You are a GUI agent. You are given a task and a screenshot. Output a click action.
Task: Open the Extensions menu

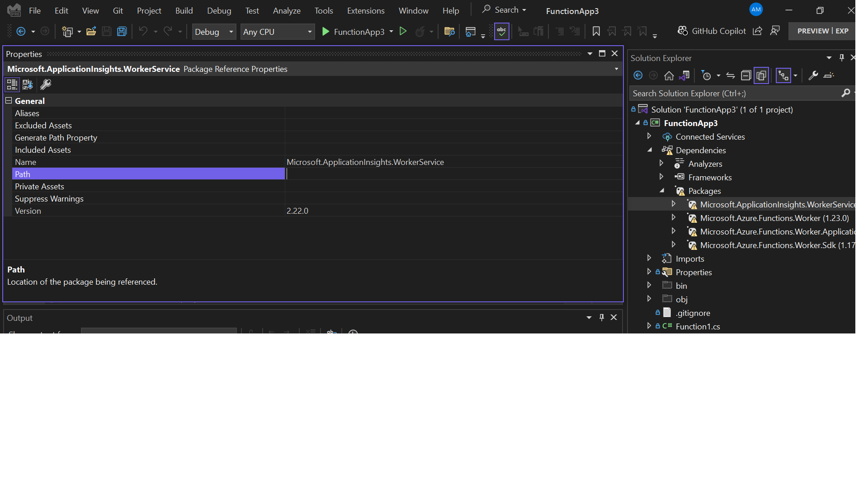pyautogui.click(x=366, y=10)
